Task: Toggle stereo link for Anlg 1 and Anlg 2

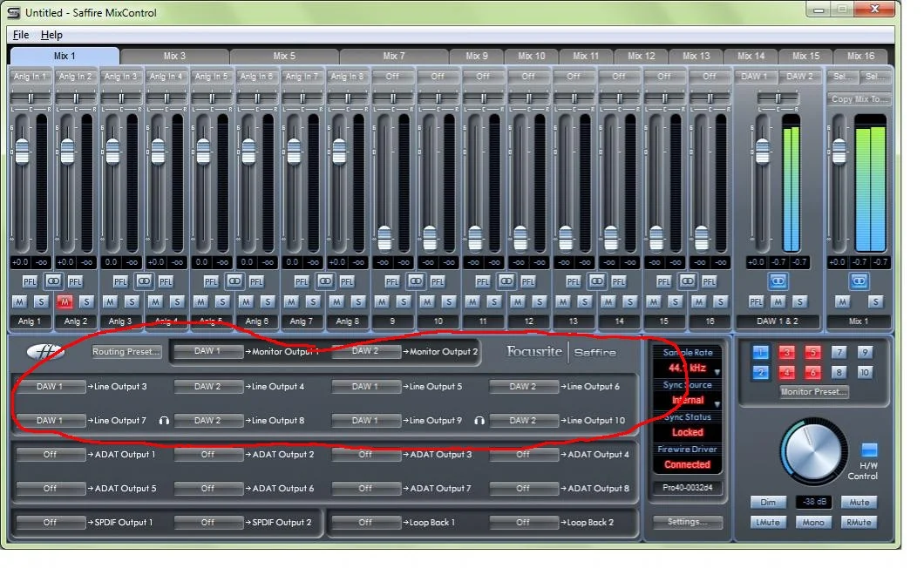Action: point(53,281)
